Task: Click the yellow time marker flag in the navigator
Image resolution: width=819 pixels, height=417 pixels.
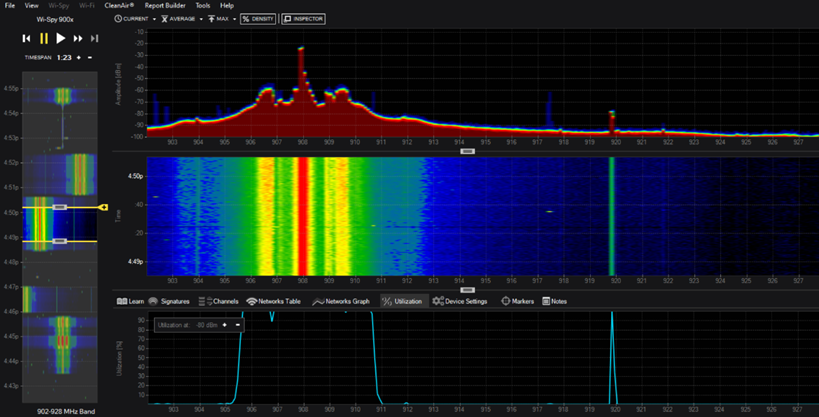Action: [x=103, y=207]
